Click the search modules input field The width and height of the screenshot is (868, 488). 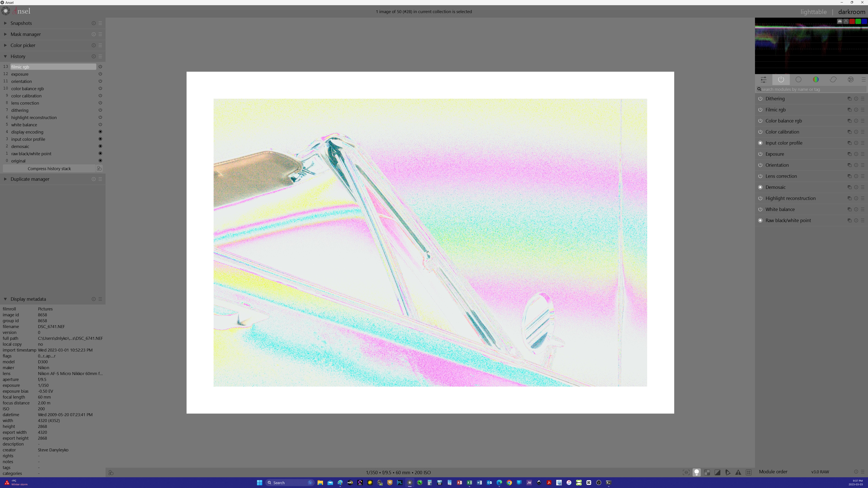tap(809, 89)
